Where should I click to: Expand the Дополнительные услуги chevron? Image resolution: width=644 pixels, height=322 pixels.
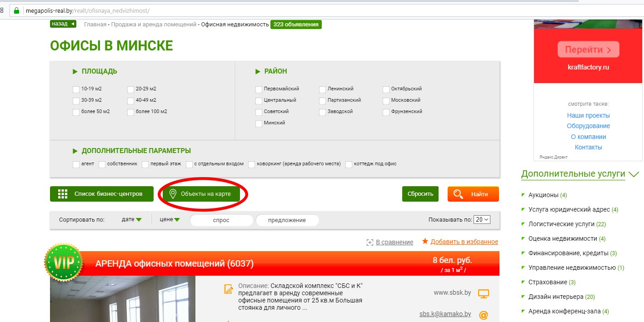[x=634, y=174]
